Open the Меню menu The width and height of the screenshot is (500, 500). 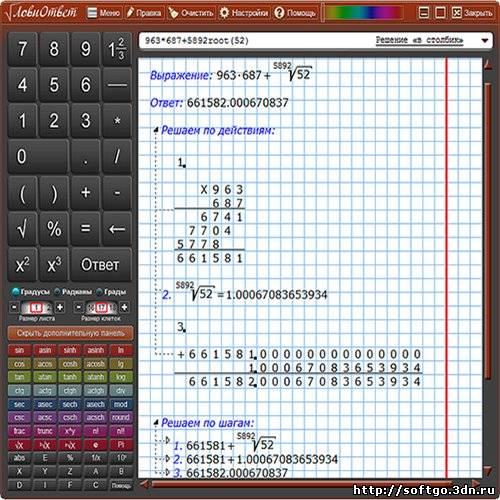(x=104, y=13)
